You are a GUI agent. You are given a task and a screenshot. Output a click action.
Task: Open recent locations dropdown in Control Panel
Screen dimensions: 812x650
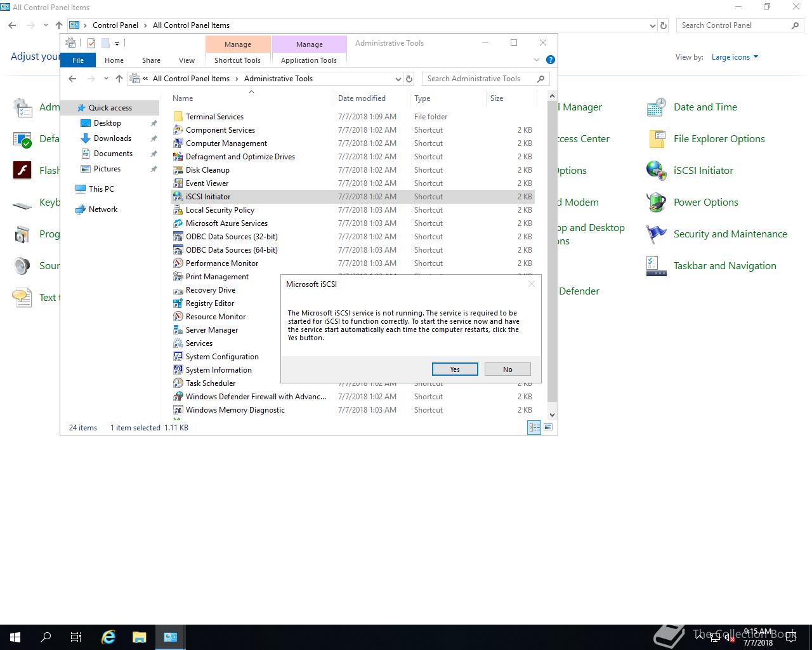click(46, 25)
